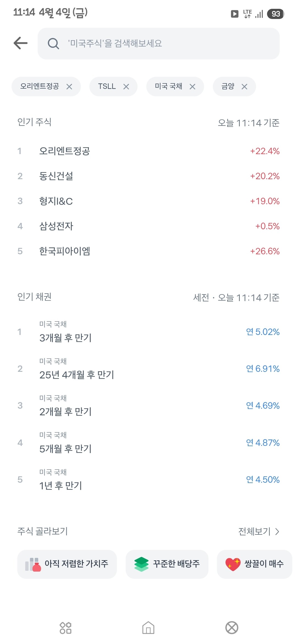Tap the heart icon for 쌍끌이 매수

pos(233,564)
